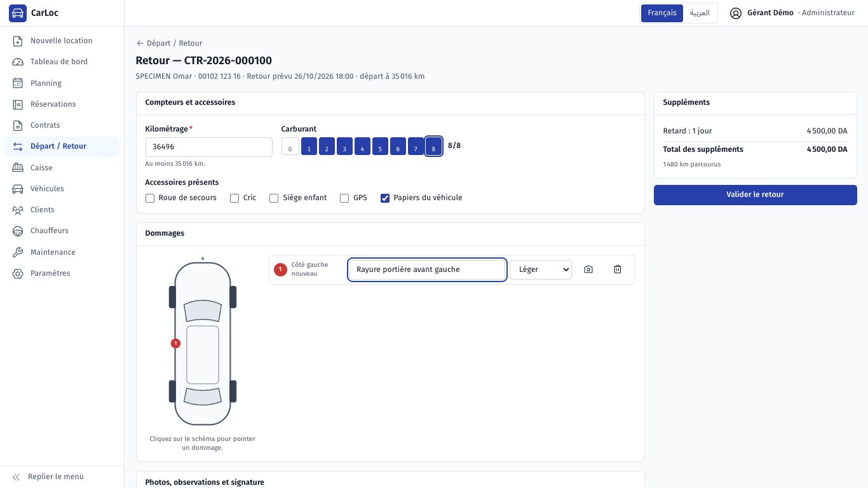Go to Tableau de bord menu item
The image size is (868, 488).
tap(62, 62)
